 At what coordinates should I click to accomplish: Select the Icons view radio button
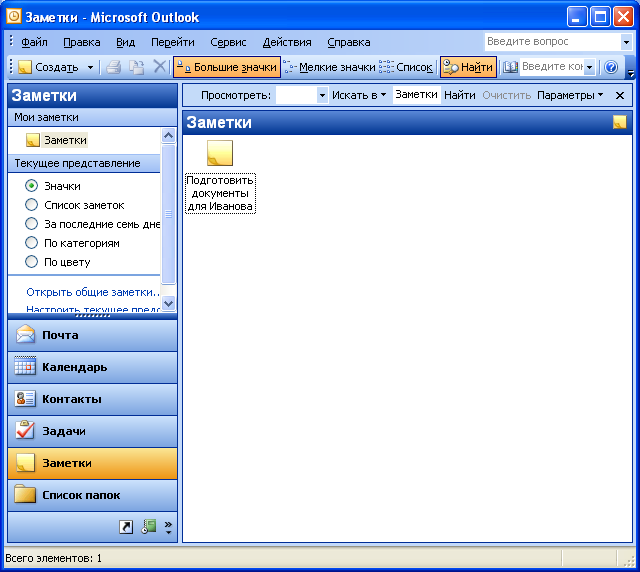31,186
